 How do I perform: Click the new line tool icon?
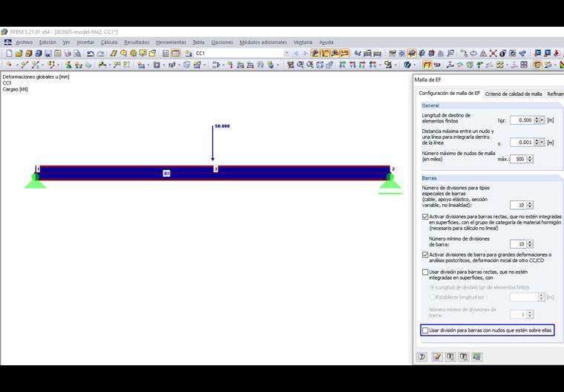24,65
